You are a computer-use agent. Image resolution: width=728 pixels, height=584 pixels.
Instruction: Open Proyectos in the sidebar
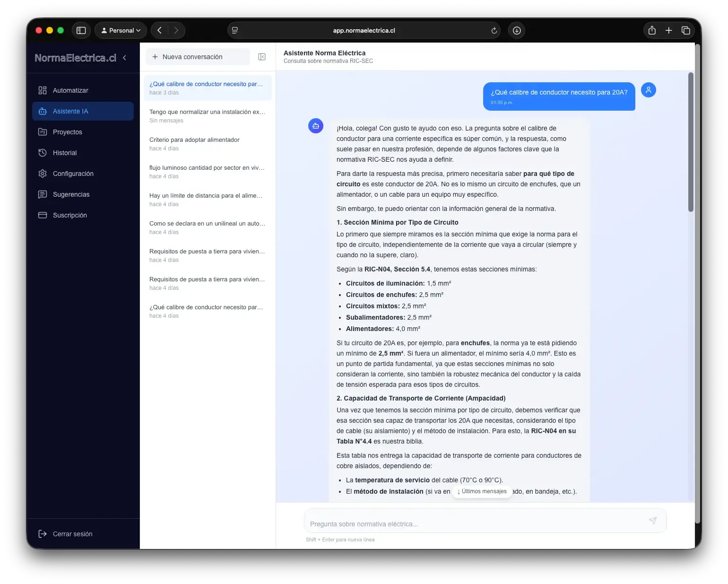coord(83,132)
